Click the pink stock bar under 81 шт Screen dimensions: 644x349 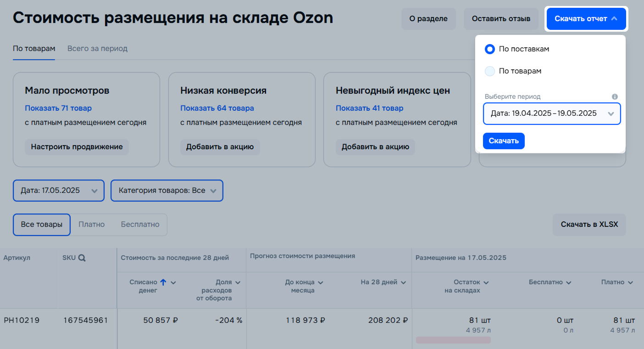453,340
